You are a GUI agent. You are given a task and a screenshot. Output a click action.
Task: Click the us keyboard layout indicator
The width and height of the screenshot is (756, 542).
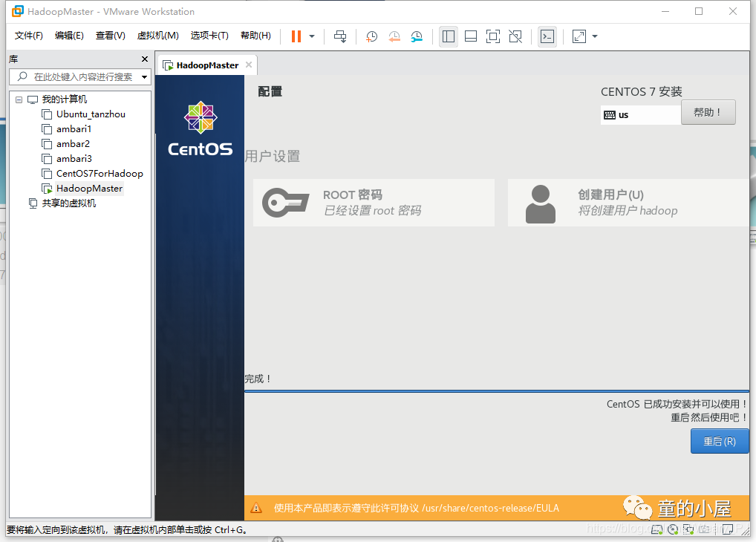(640, 115)
